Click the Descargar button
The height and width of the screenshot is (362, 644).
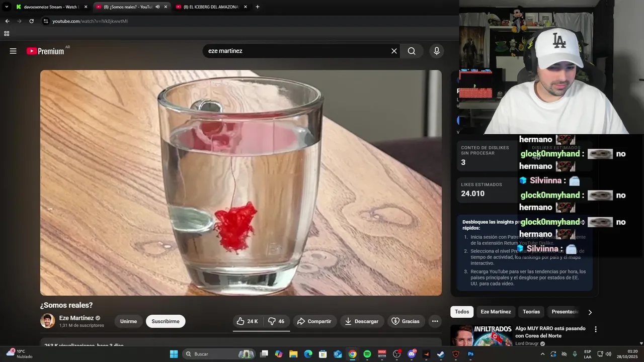pos(362,321)
